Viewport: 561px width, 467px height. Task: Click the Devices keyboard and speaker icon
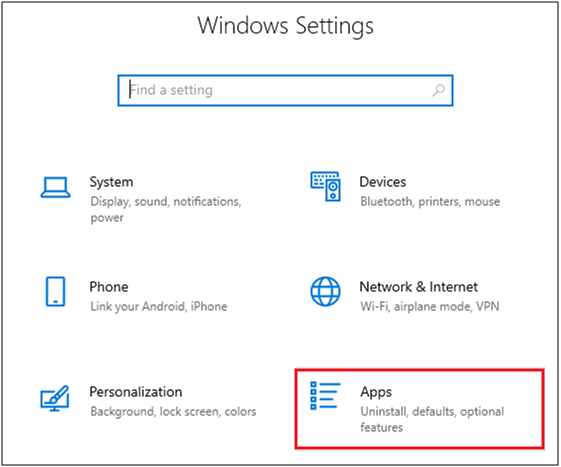pos(326,186)
